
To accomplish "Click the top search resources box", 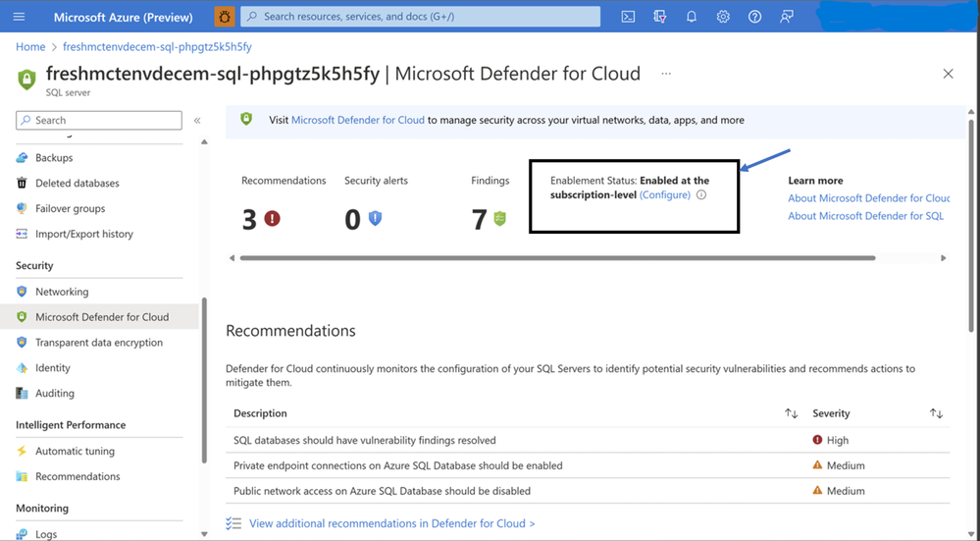I will pyautogui.click(x=421, y=17).
